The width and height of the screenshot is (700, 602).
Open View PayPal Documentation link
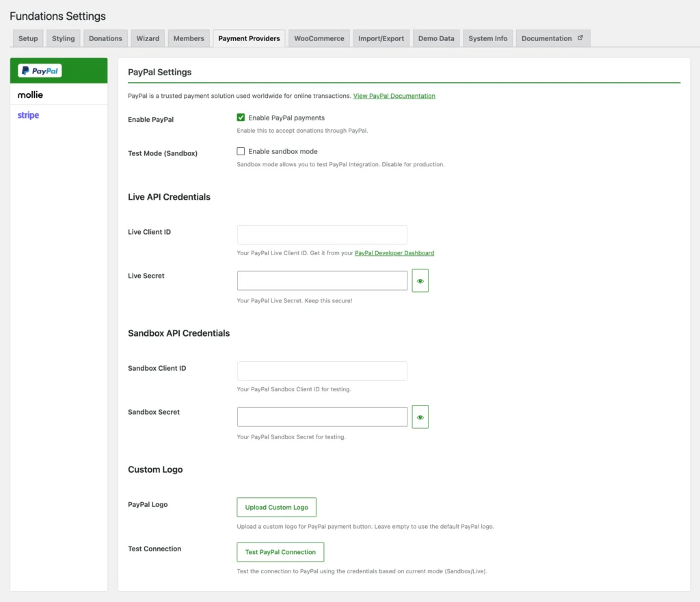(394, 96)
